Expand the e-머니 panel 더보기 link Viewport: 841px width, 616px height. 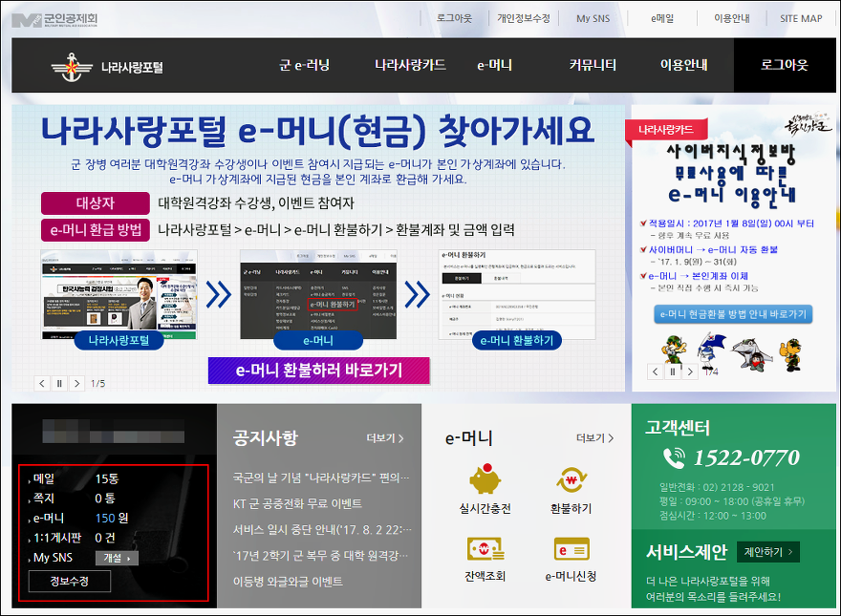(594, 438)
